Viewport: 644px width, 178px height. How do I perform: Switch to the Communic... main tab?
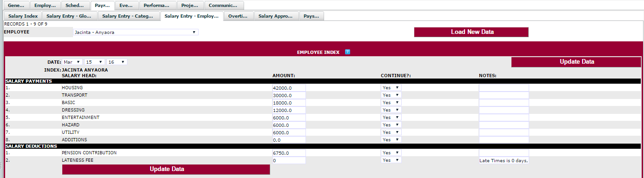pyautogui.click(x=224, y=6)
